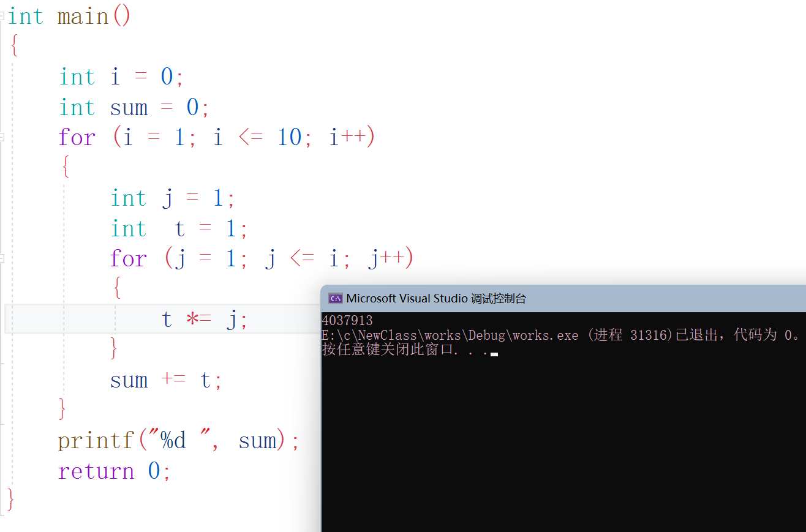Viewport: 806px width, 532px height.
Task: Click the 'return 0;' line
Action: (115, 471)
